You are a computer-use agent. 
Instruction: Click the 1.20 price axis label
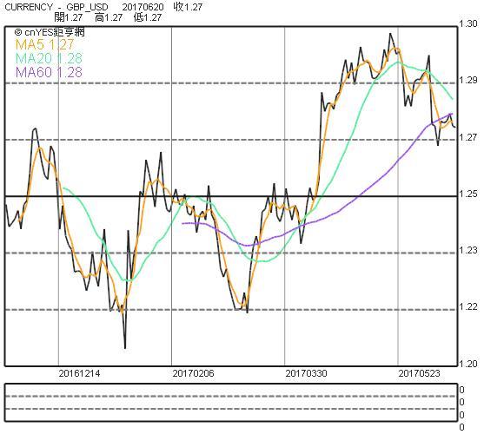pyautogui.click(x=468, y=364)
